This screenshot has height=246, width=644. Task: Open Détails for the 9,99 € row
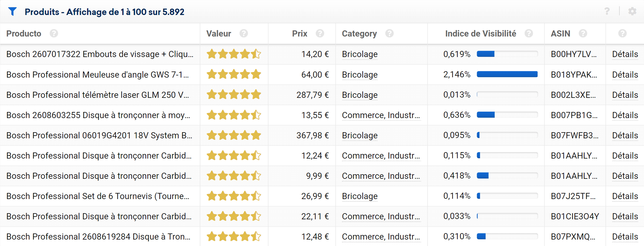625,176
